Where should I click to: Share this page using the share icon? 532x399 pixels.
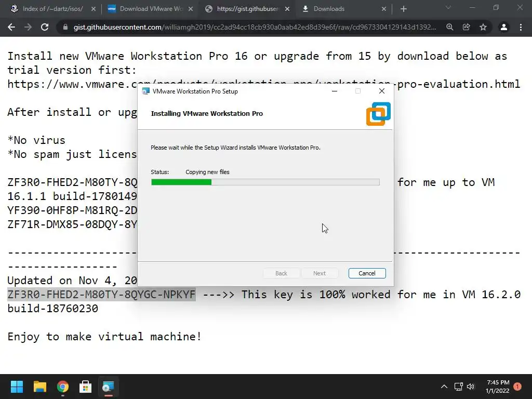point(466,27)
